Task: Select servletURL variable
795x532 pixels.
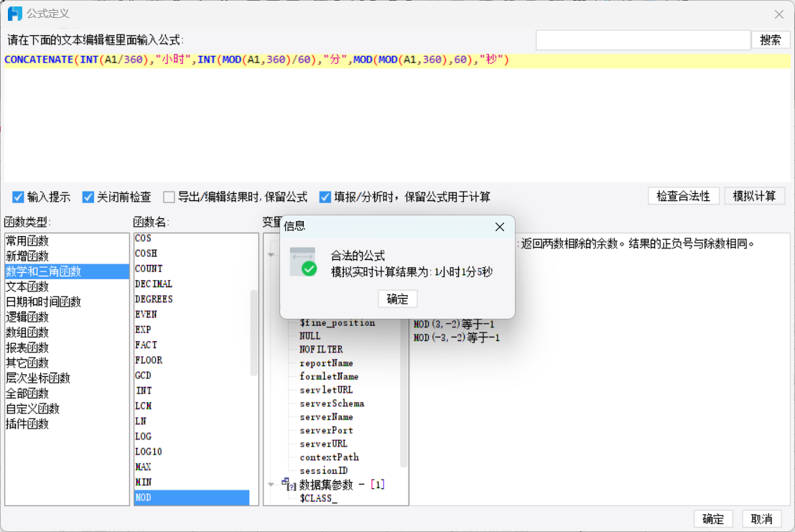Action: click(x=326, y=390)
